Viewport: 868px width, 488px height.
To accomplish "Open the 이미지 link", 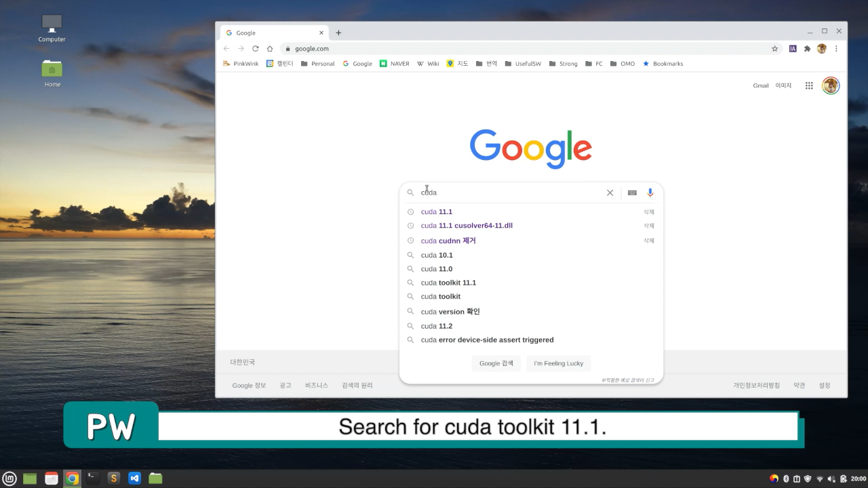I will (783, 85).
